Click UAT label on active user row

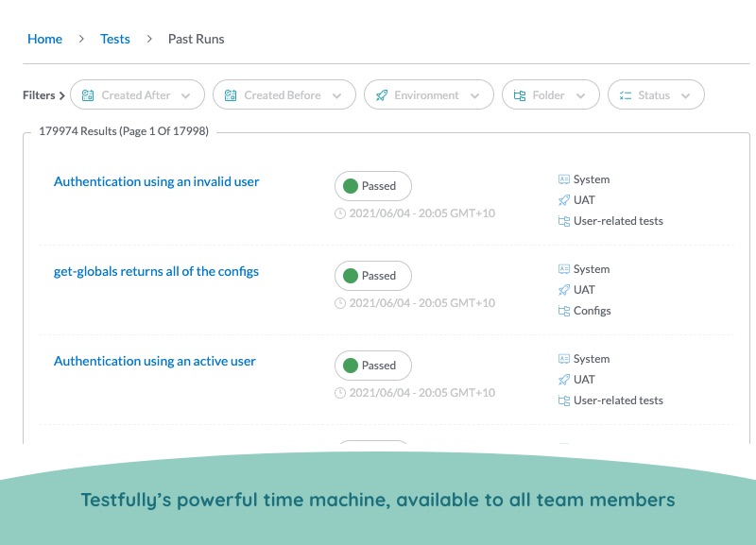click(584, 380)
